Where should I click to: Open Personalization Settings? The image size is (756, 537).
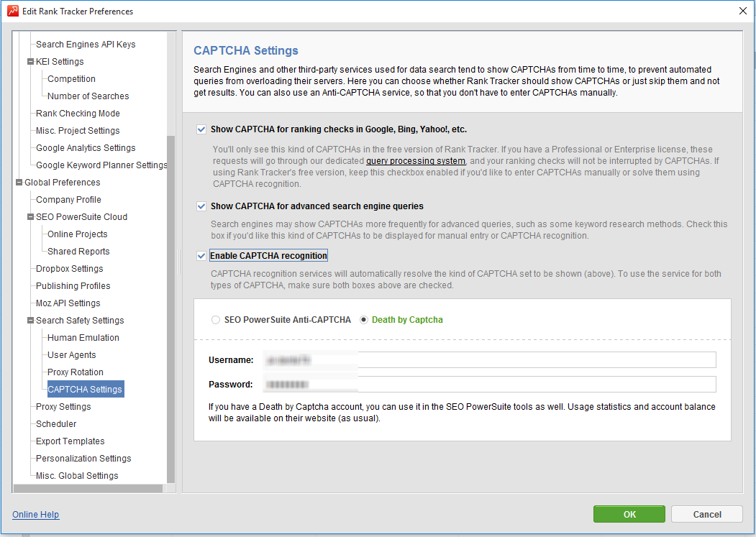click(x=83, y=459)
